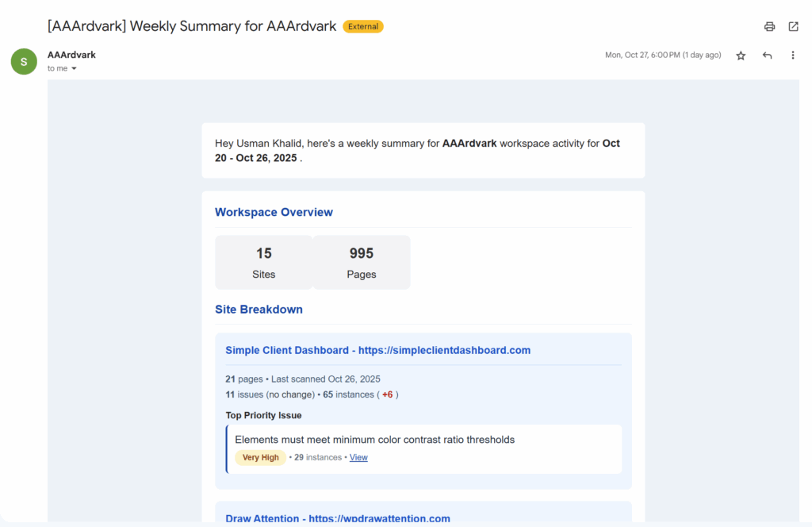Click the yellow External label badge

click(x=363, y=26)
